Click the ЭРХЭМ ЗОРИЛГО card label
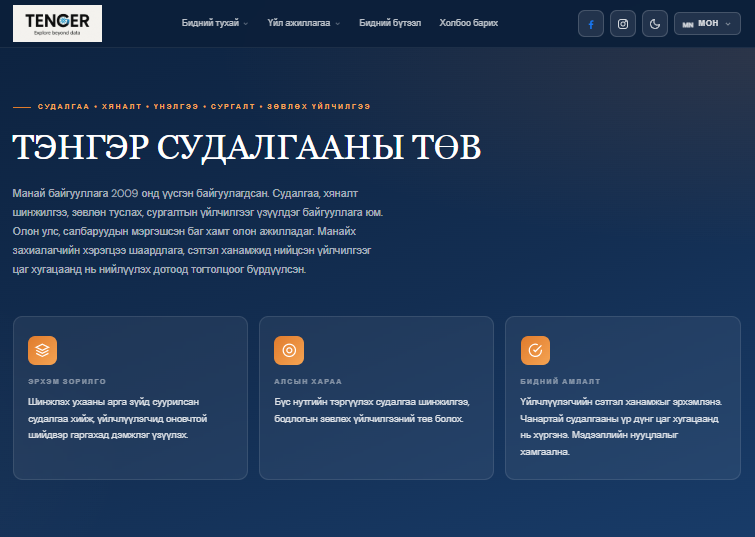The image size is (755, 537). pos(67,381)
